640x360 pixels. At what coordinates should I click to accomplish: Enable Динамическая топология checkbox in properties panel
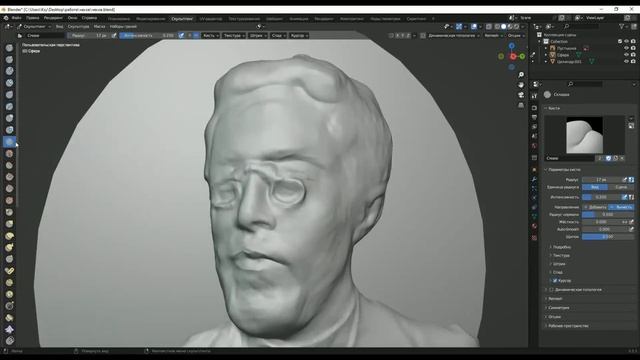pyautogui.click(x=551, y=290)
